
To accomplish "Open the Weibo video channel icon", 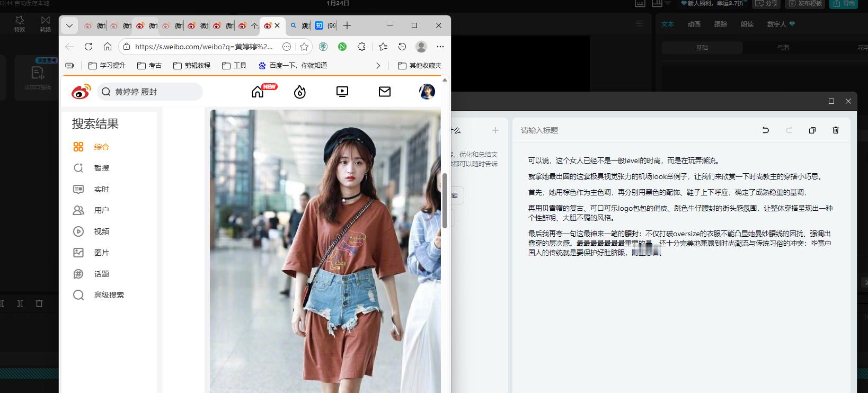I will click(342, 92).
